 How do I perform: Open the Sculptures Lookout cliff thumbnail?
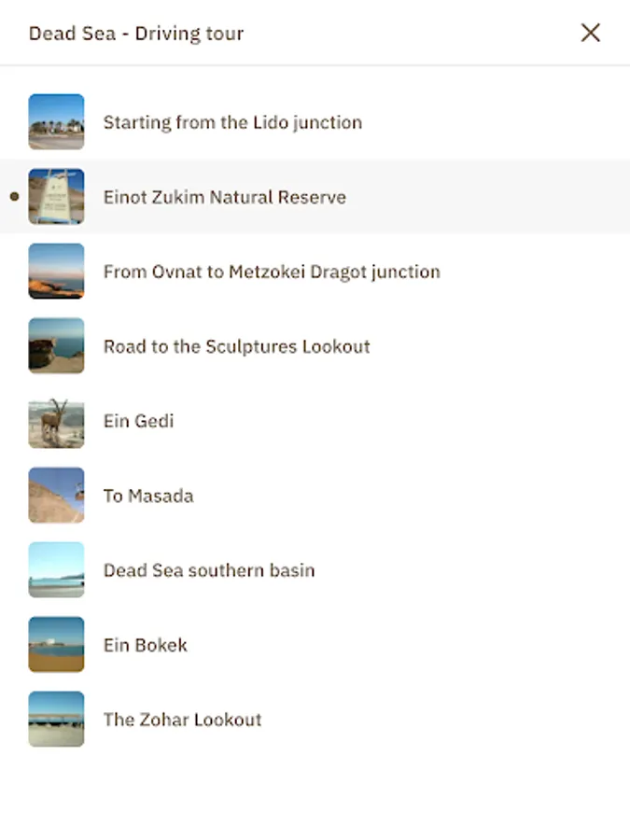(x=56, y=345)
